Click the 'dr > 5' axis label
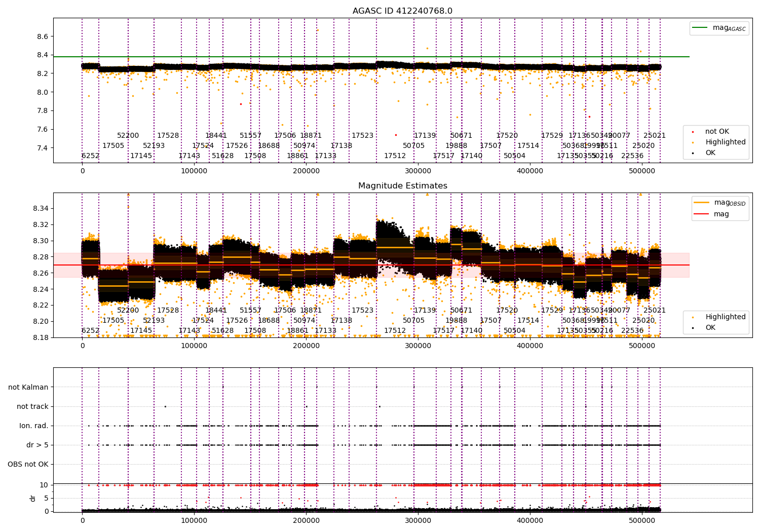 (37, 445)
